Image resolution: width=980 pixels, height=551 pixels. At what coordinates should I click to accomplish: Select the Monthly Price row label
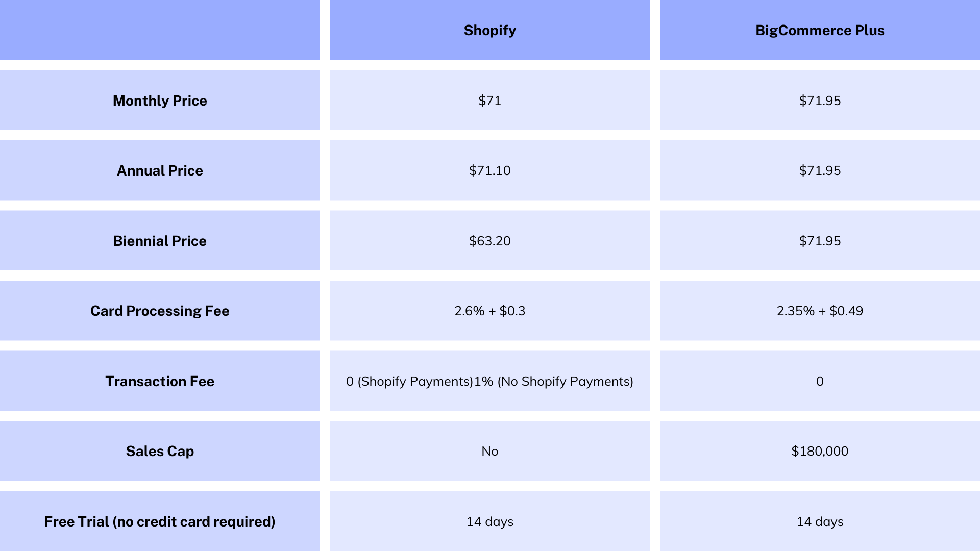click(160, 101)
